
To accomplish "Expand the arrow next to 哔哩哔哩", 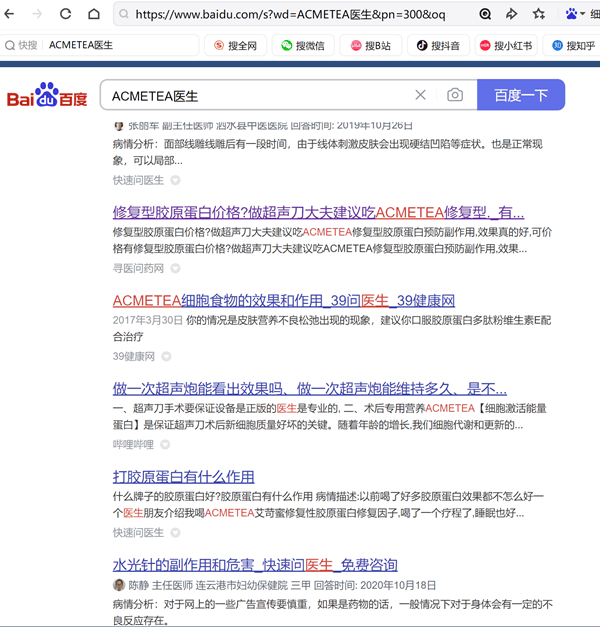I will coord(165,444).
